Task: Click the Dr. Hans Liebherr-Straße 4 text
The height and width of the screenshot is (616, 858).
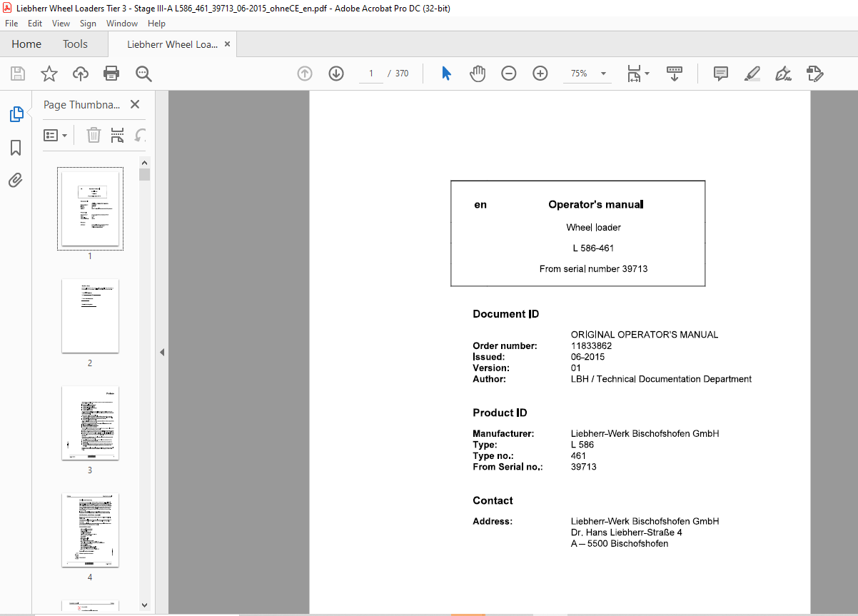Action: [x=627, y=532]
